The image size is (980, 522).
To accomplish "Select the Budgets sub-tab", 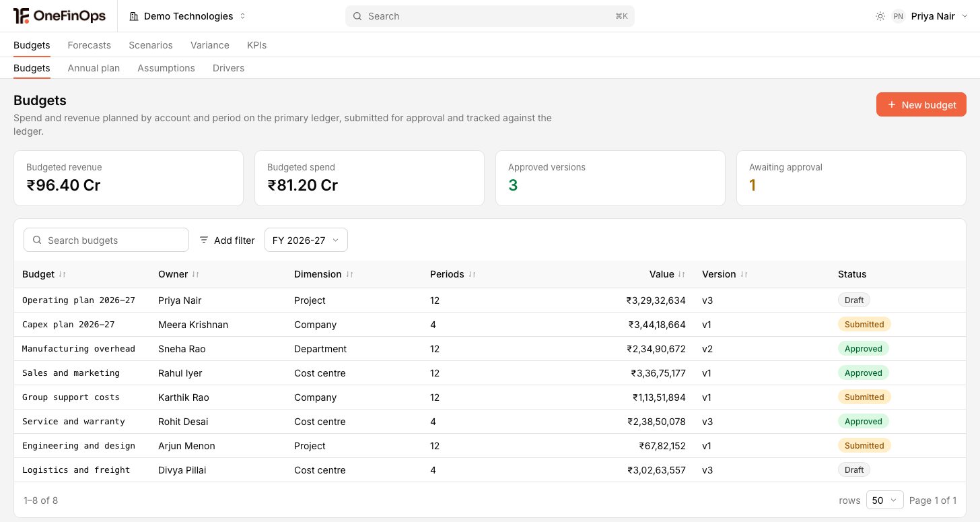I will (x=32, y=68).
